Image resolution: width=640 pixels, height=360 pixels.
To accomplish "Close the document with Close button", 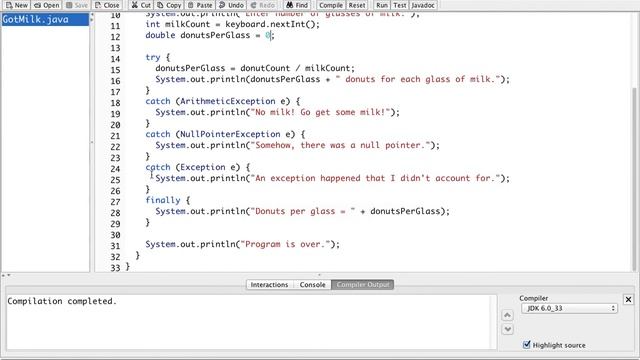I will click(107, 5).
